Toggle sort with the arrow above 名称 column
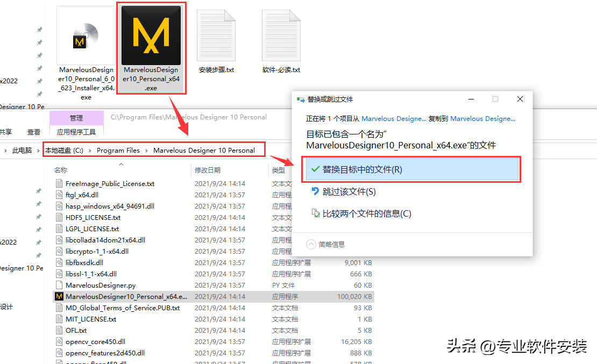This screenshot has height=364, width=597. tap(121, 164)
